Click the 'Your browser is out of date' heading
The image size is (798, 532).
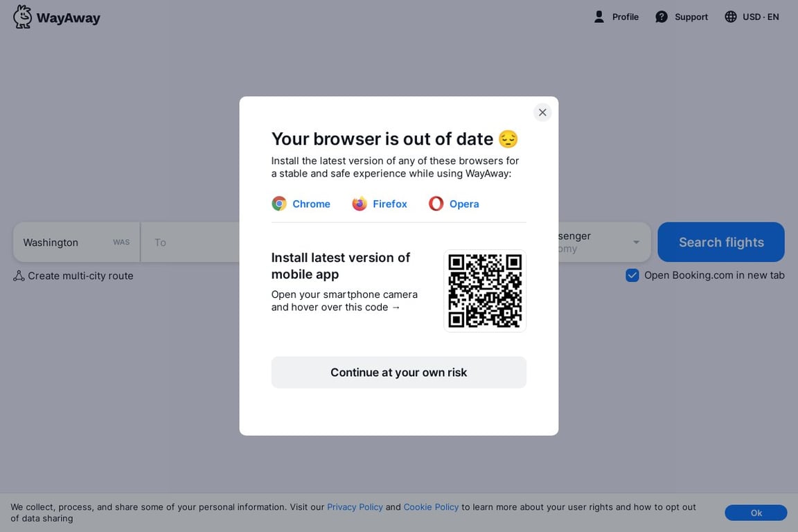[394, 139]
